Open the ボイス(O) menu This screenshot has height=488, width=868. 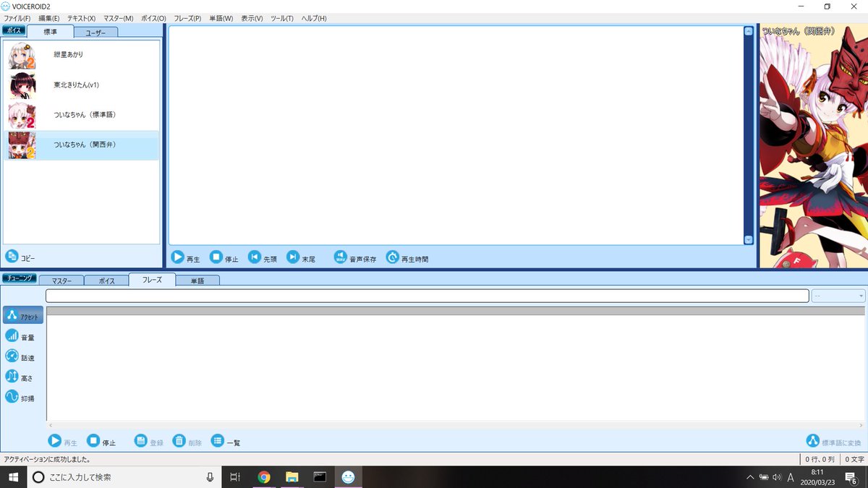pos(153,18)
